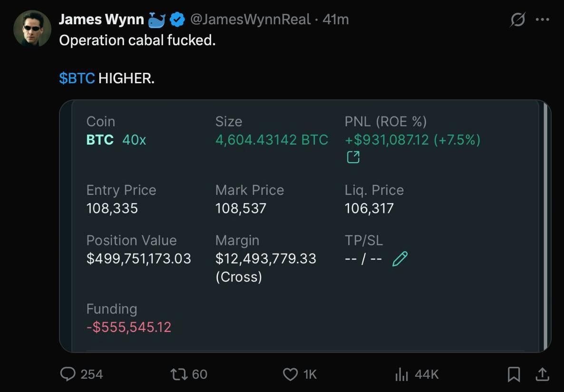Open the Grok circle-slash icon

pos(517,20)
